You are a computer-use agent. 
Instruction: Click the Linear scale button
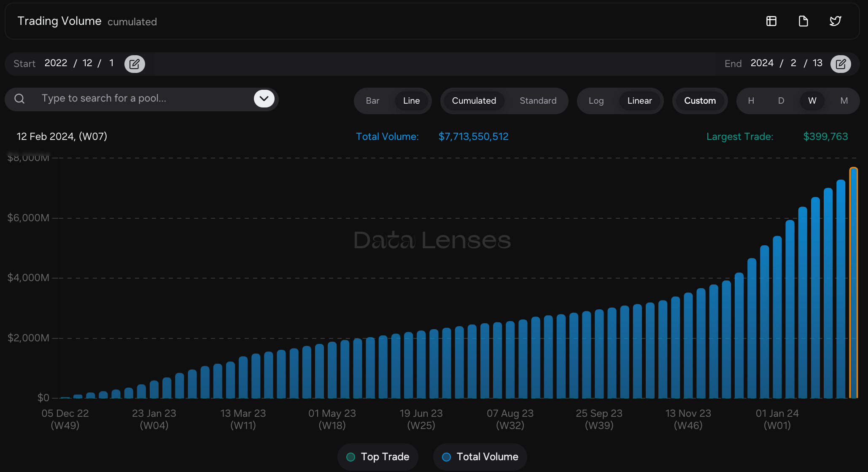tap(639, 101)
